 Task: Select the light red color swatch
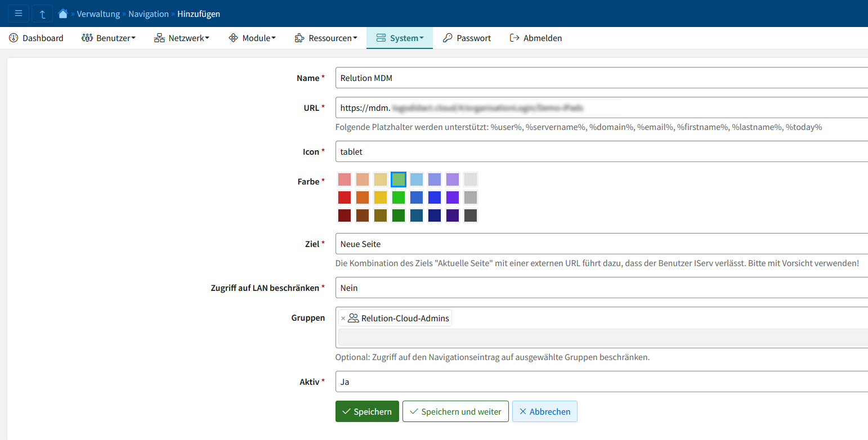[344, 179]
